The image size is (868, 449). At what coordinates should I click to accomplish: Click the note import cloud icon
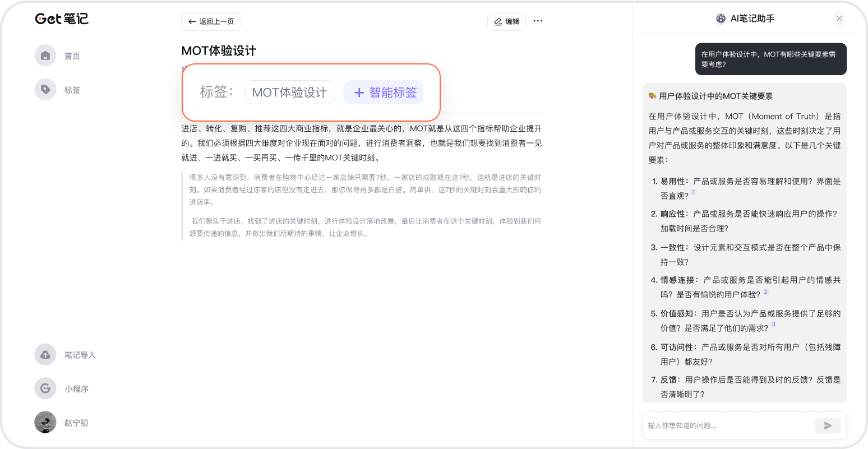click(x=45, y=354)
